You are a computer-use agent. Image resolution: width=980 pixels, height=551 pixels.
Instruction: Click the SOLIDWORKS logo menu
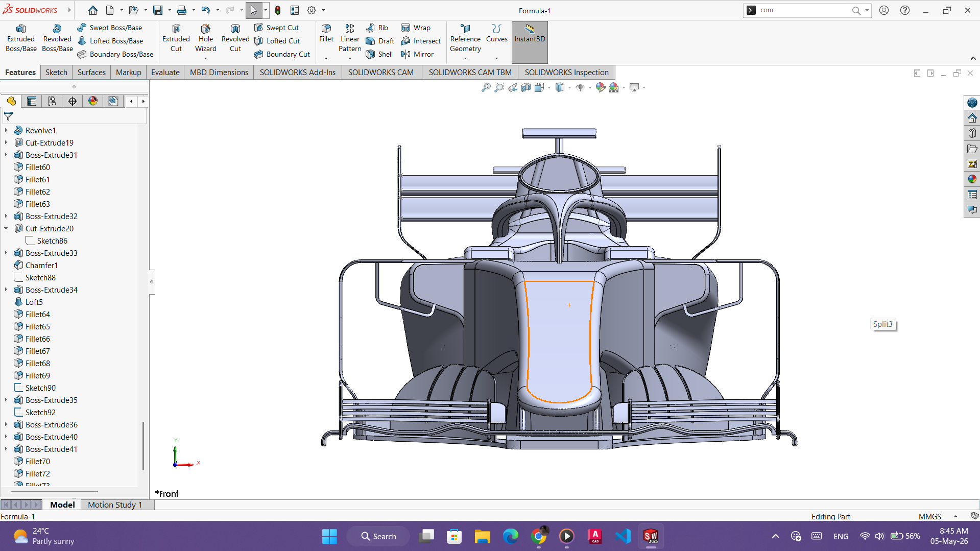[31, 10]
